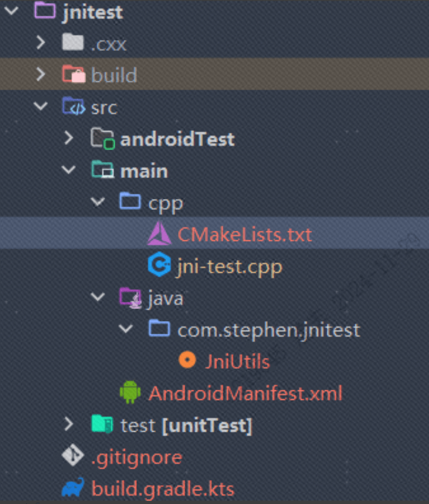Click the Android icon next to AndroidManifest.xml
Screen dimensions: 429x504
pyautogui.click(x=130, y=393)
